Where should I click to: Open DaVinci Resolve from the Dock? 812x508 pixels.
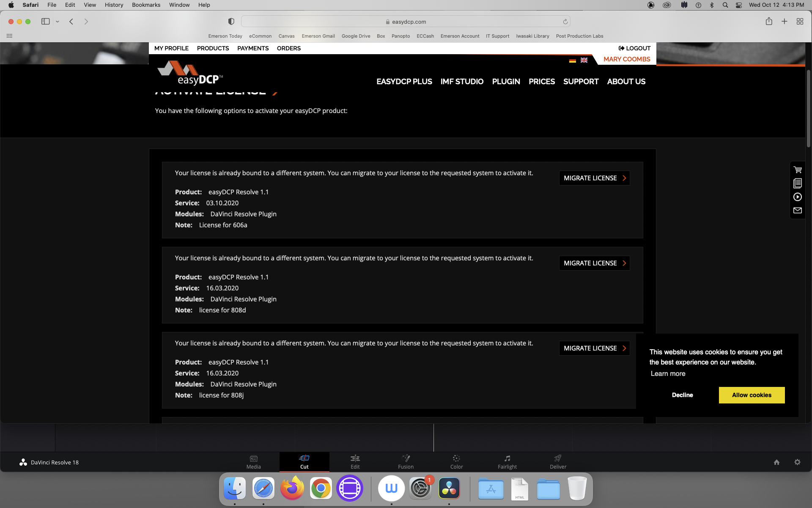(x=449, y=489)
